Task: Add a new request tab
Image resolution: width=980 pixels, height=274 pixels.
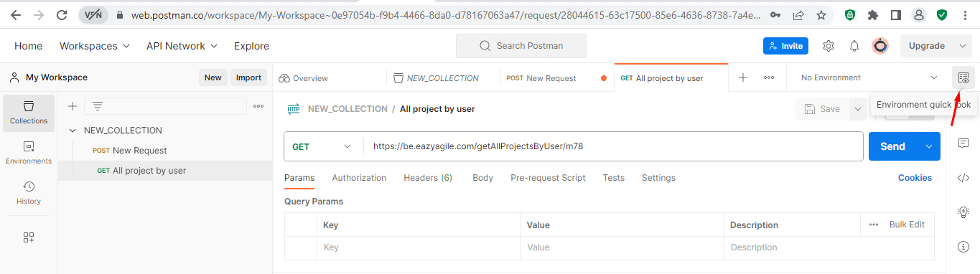Action: (x=743, y=77)
